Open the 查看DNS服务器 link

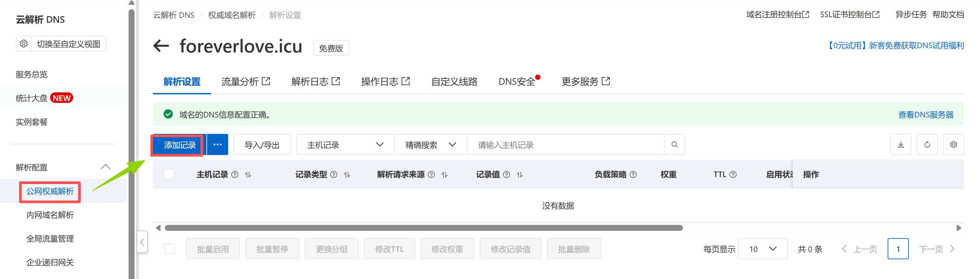pyautogui.click(x=926, y=114)
